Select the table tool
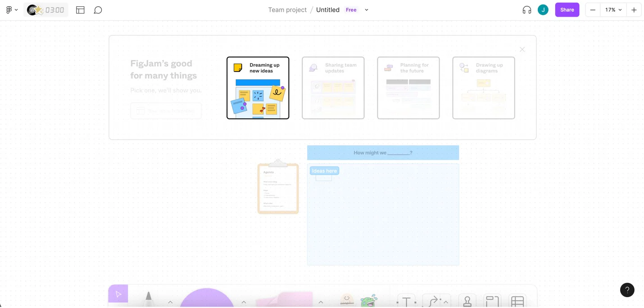Viewport: 644px width, 308px height. coord(517,302)
